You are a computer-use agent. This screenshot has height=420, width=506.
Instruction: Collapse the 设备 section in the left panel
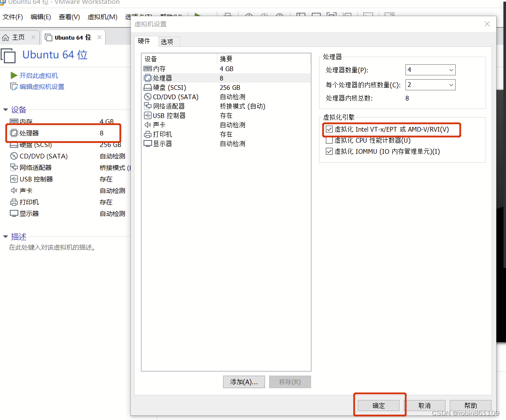pyautogui.click(x=6, y=109)
